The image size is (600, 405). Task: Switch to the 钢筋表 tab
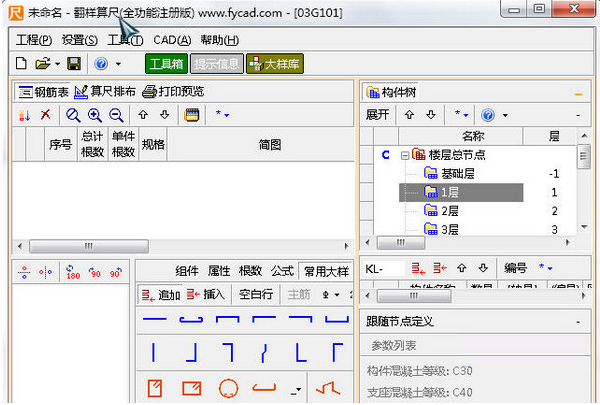tap(44, 92)
